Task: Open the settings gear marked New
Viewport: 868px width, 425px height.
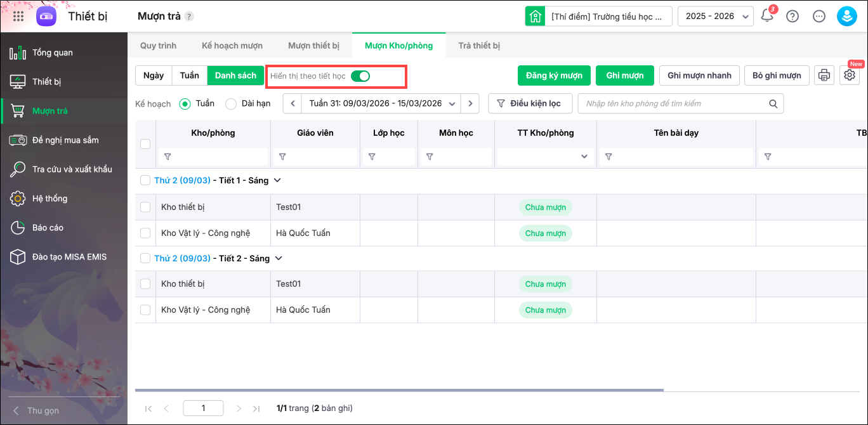Action: (x=850, y=75)
